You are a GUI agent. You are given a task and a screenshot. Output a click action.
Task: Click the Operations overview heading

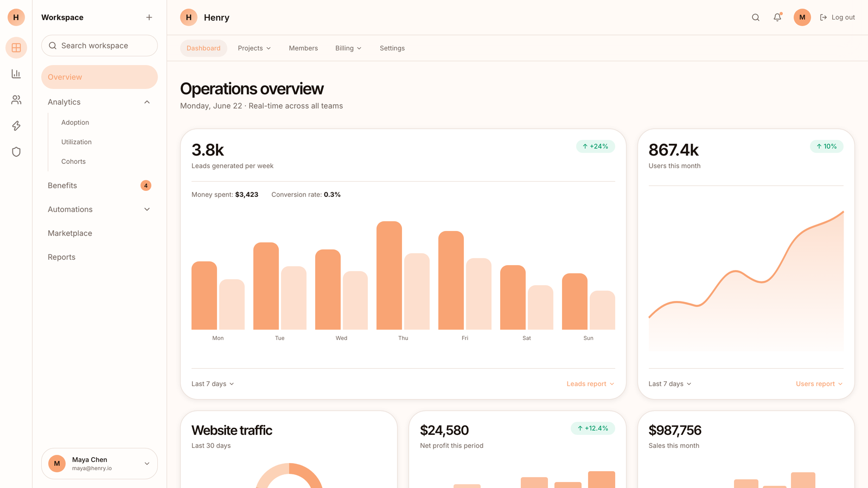[x=252, y=89]
